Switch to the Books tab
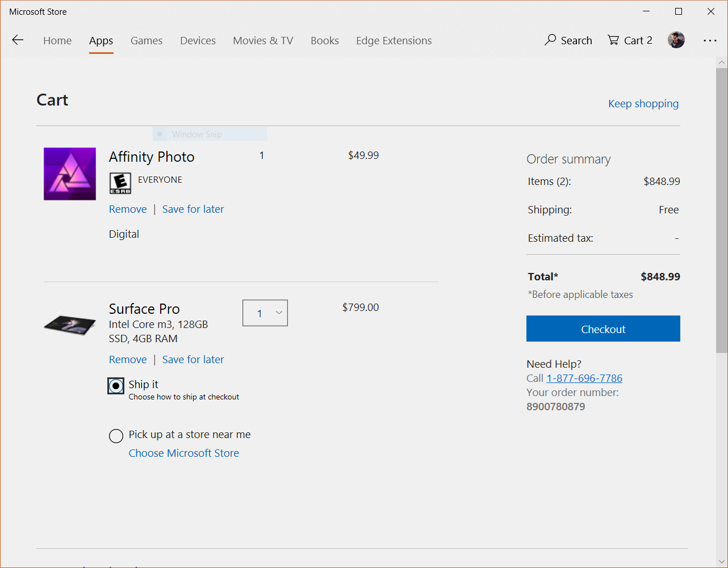 [x=325, y=41]
